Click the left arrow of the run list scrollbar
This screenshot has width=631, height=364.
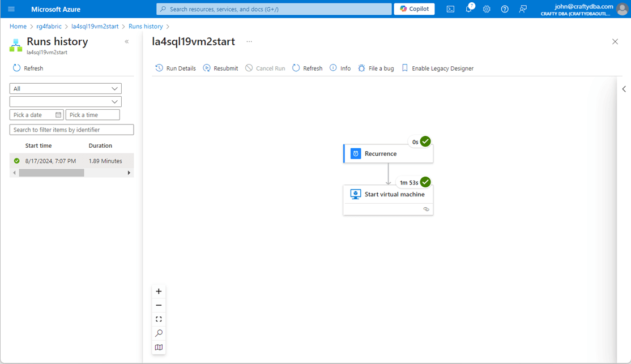15,173
